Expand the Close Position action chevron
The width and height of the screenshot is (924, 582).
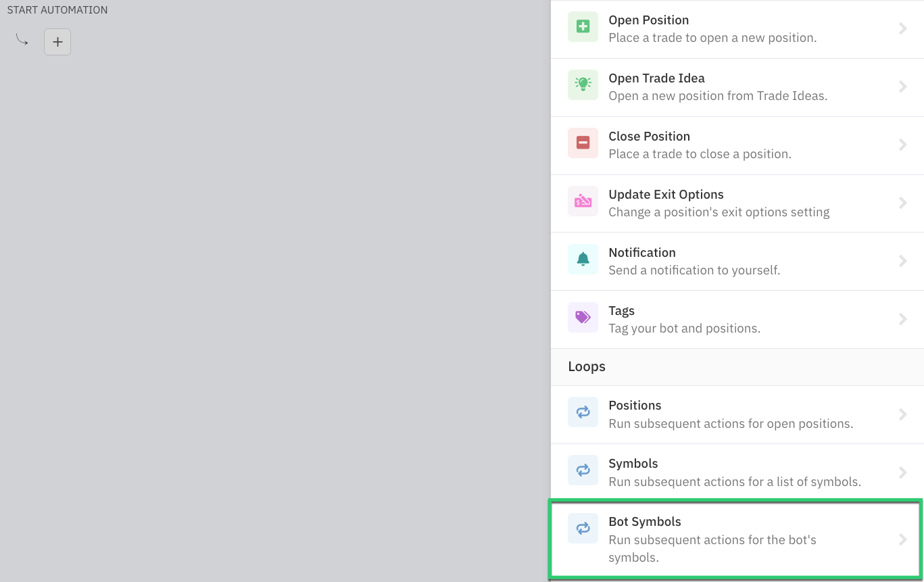[903, 145]
